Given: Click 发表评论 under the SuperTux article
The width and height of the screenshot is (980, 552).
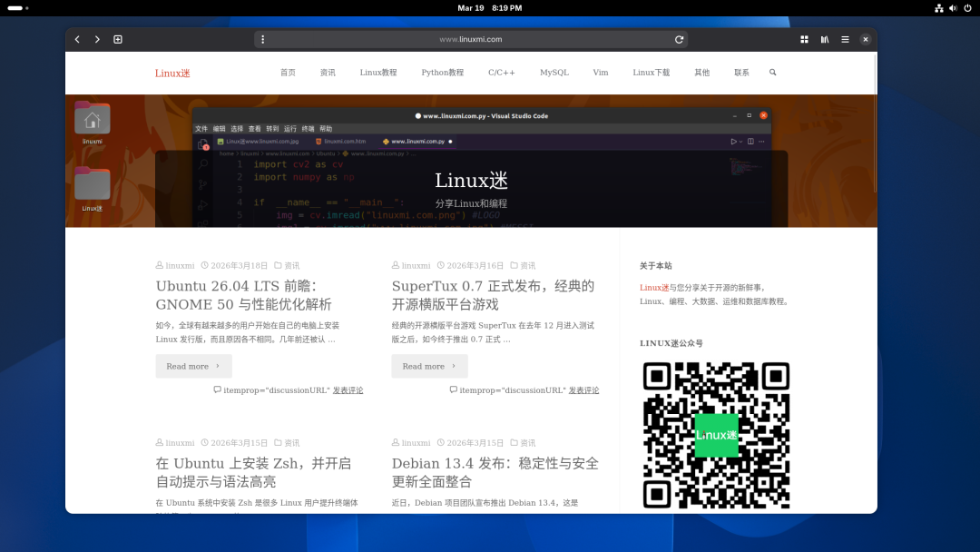Looking at the screenshot, I should coord(583,390).
